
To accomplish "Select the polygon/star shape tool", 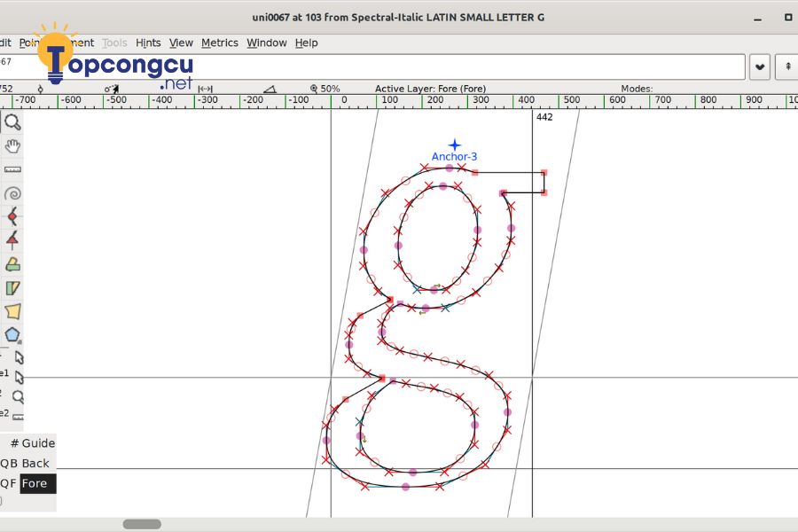I will (x=12, y=335).
